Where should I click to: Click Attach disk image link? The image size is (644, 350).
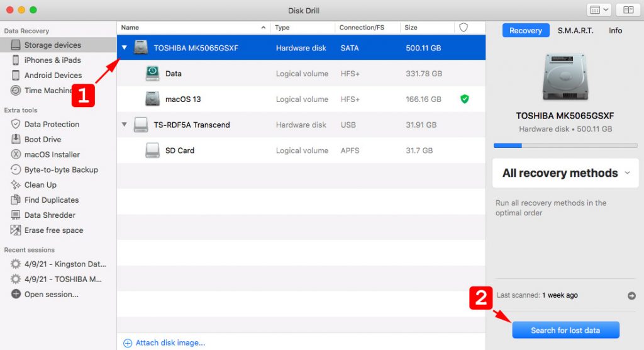point(164,343)
